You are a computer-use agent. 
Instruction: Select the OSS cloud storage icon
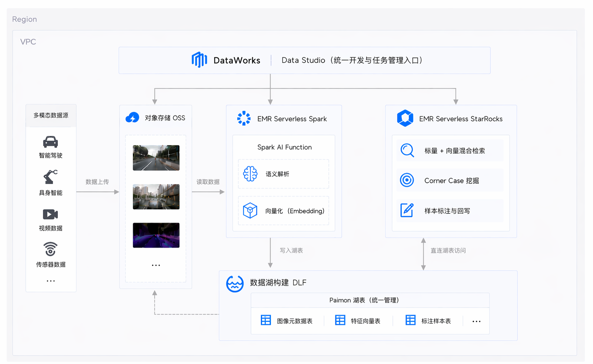(x=132, y=118)
